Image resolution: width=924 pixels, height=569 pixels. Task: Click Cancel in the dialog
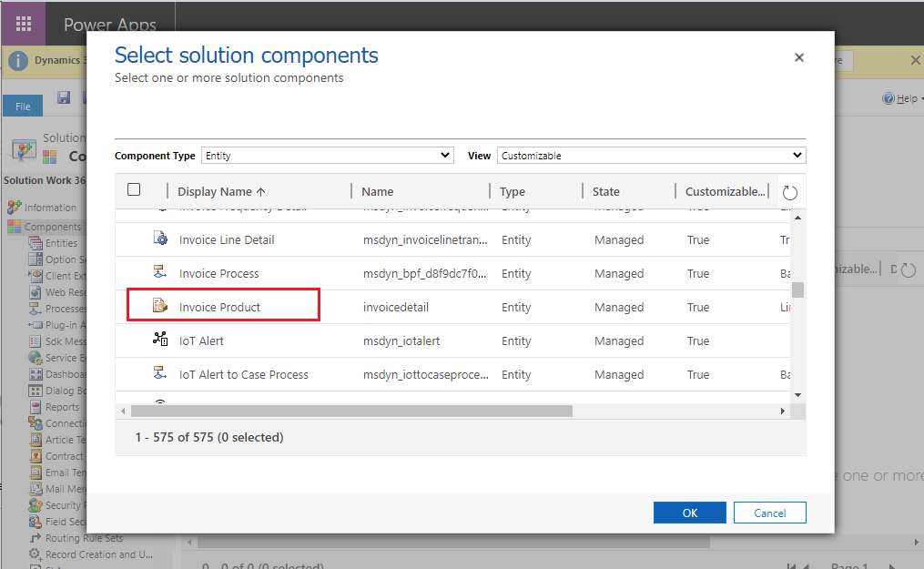[769, 513]
